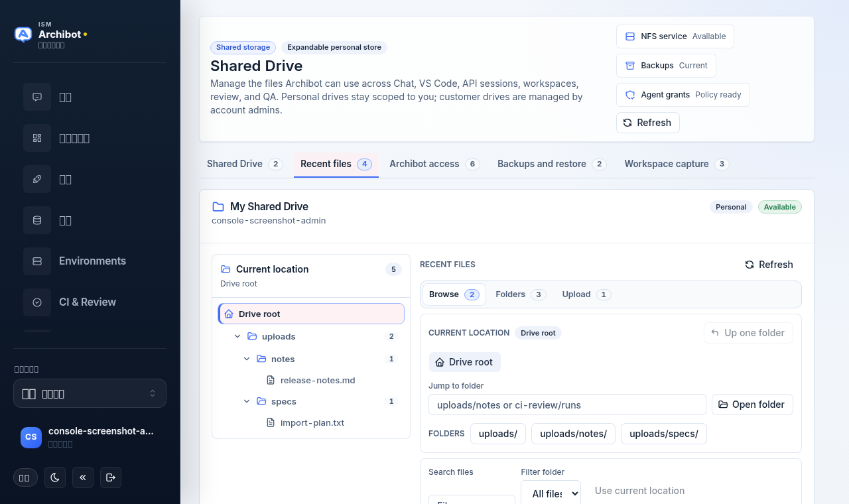Click the uploads/notes/ folder chip
Image resolution: width=849 pixels, height=504 pixels.
pos(573,434)
